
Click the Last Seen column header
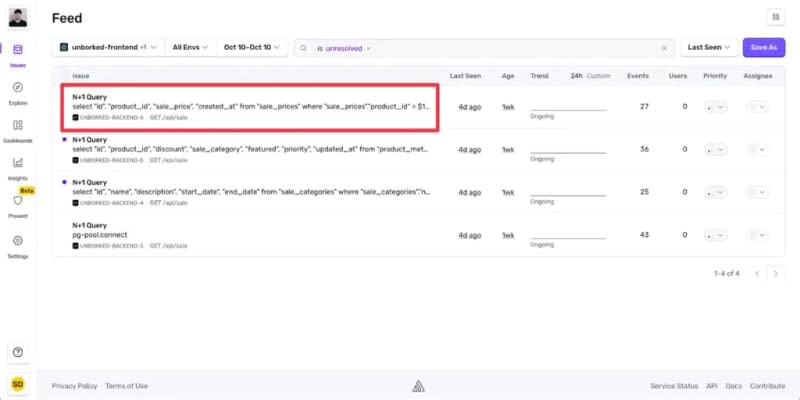(x=465, y=76)
